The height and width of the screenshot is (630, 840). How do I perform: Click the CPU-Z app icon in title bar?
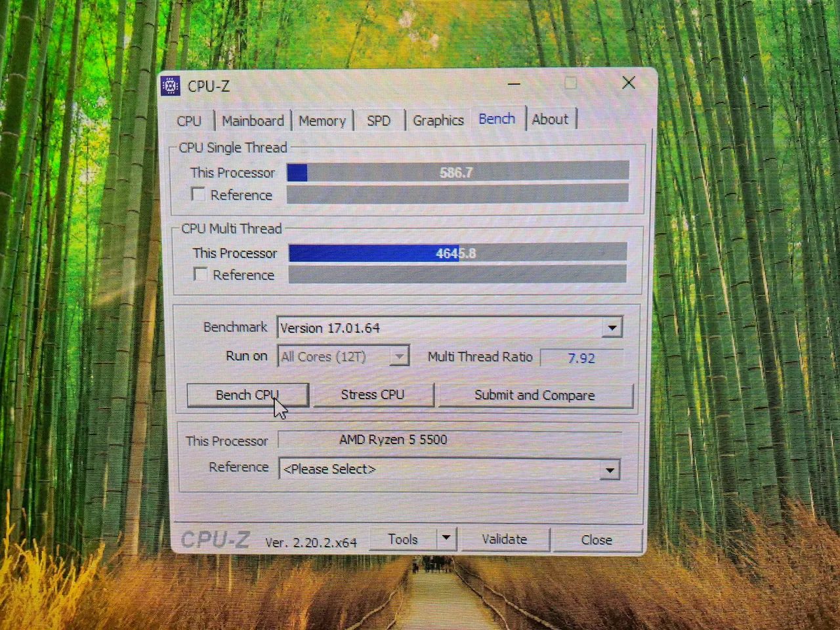click(x=171, y=86)
